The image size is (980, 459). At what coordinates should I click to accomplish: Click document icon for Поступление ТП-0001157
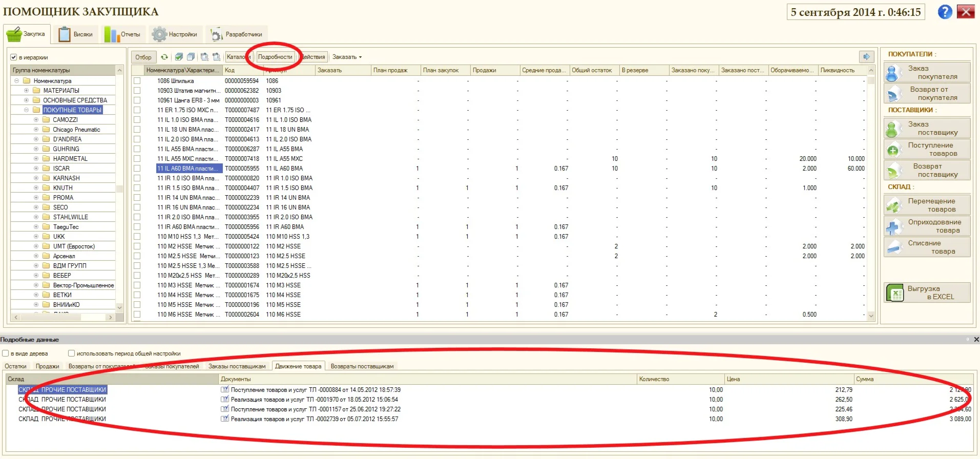[224, 409]
